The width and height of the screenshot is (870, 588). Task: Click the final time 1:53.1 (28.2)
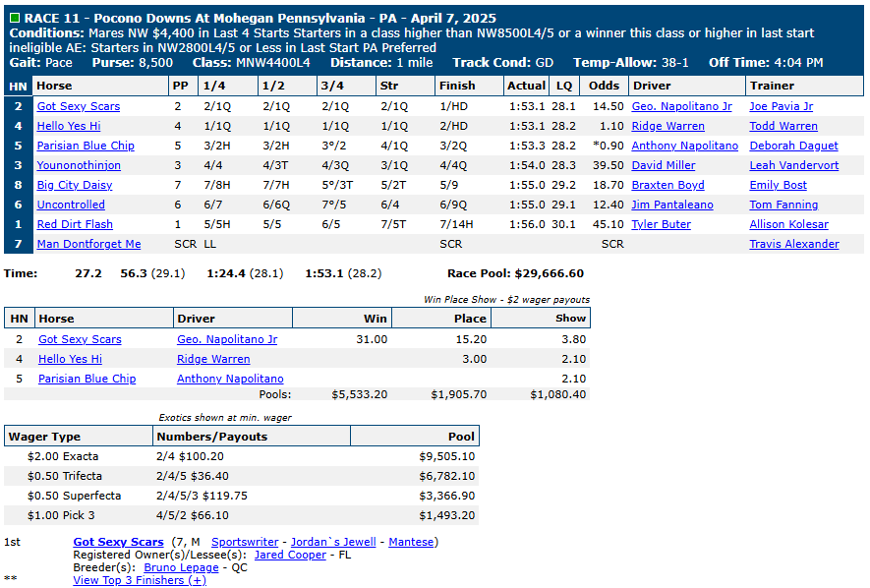(343, 273)
